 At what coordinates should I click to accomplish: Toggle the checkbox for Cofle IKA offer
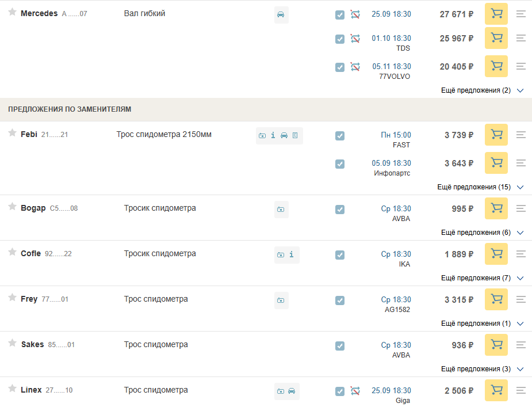[340, 254]
